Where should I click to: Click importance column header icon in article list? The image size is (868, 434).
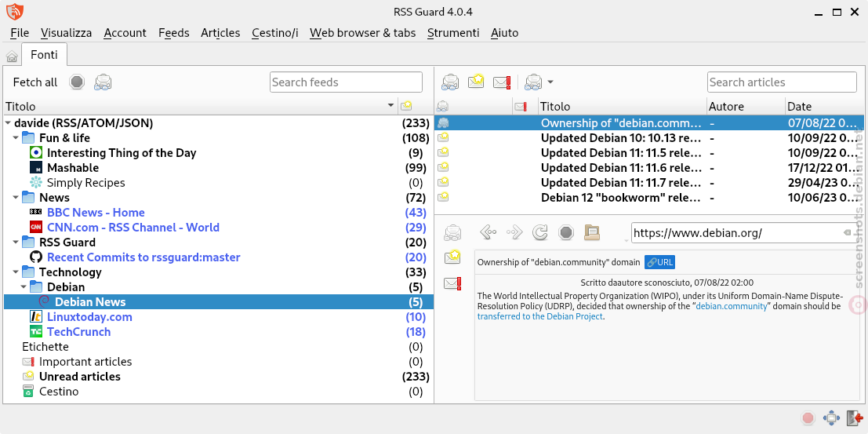click(x=521, y=107)
